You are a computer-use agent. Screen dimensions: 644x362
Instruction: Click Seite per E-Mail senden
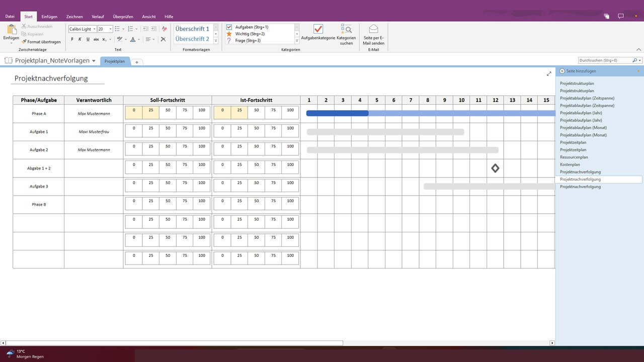click(373, 31)
